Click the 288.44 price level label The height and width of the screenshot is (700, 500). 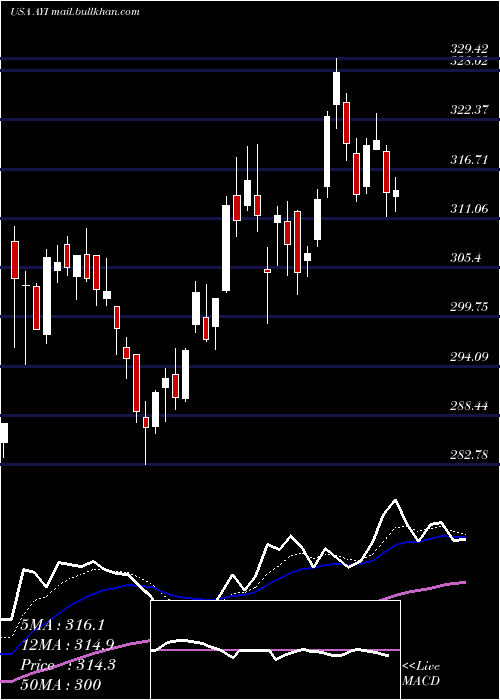click(469, 406)
